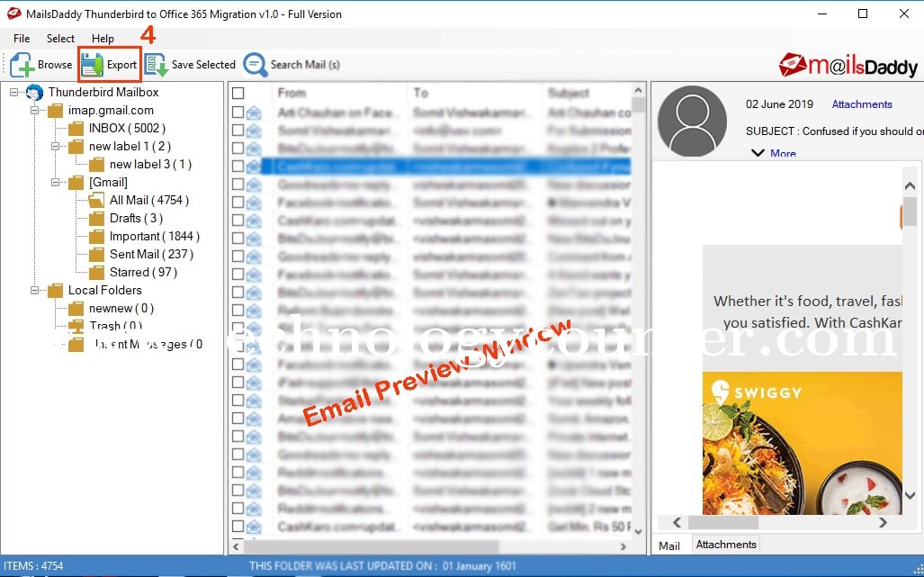The width and height of the screenshot is (924, 577).
Task: Click preview pane horizontal scroll-left arrow
Action: pyautogui.click(x=677, y=522)
